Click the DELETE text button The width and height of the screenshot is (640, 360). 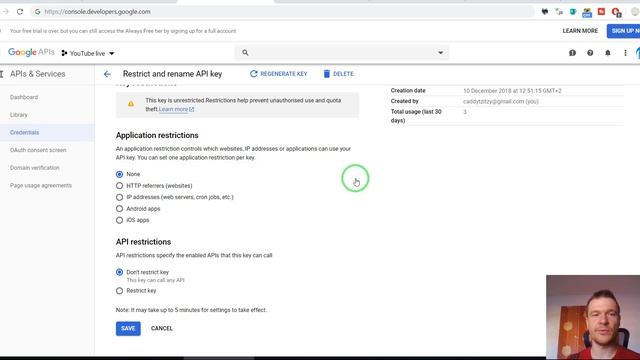point(343,74)
